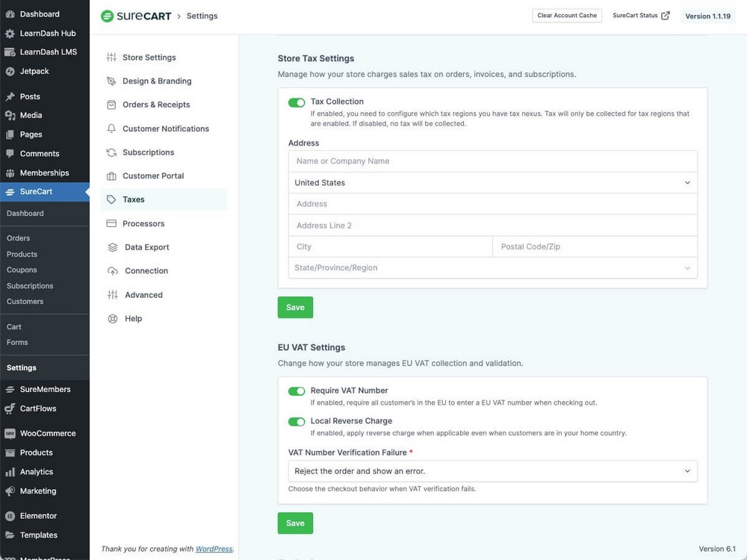Click the Customer Notifications bell icon

[x=111, y=128]
